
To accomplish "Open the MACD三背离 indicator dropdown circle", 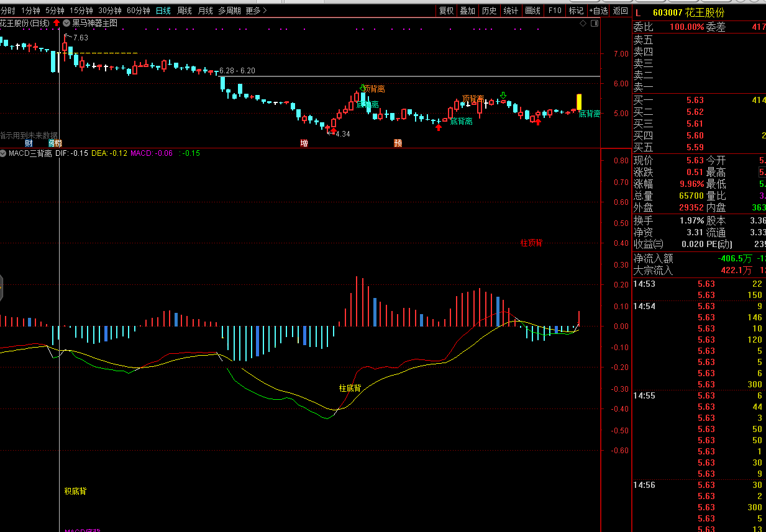I will pos(4,153).
